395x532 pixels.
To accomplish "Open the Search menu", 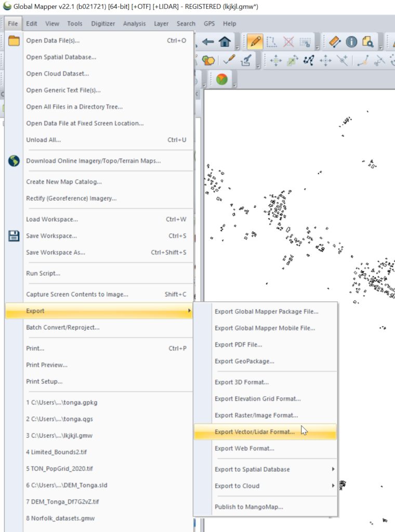I will tap(186, 23).
